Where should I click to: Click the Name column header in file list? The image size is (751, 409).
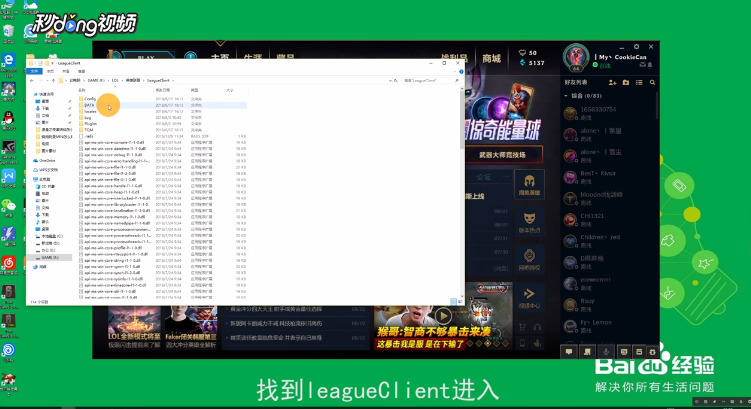pyautogui.click(x=115, y=90)
